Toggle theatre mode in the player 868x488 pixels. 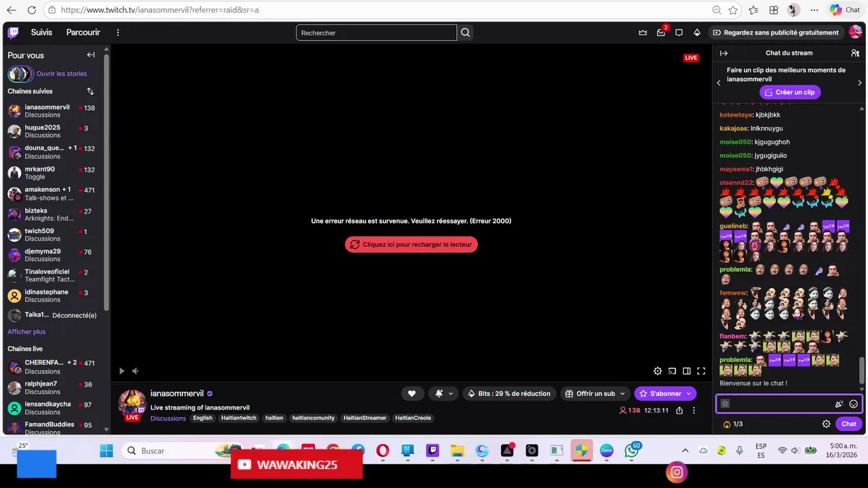pyautogui.click(x=687, y=371)
